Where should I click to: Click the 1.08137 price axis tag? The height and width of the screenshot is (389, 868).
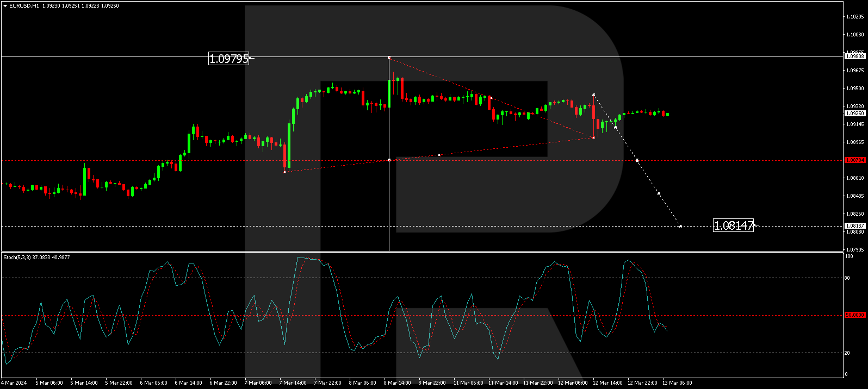pos(854,226)
